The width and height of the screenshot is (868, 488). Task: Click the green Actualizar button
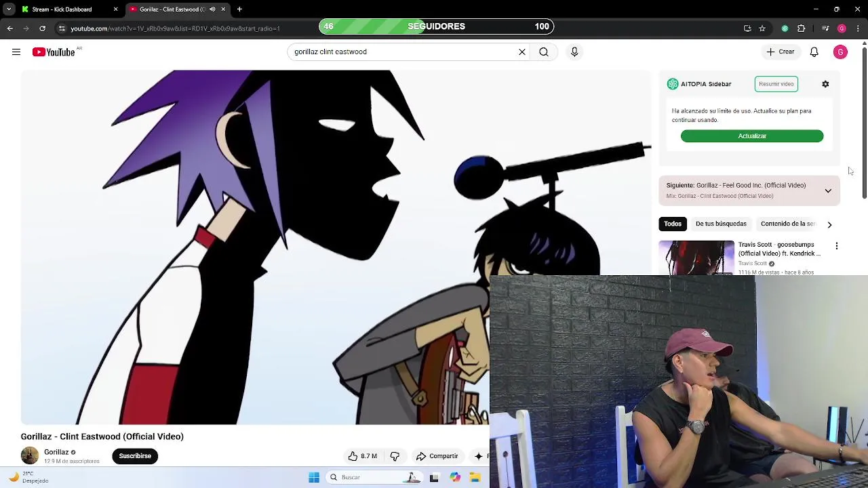(x=752, y=136)
